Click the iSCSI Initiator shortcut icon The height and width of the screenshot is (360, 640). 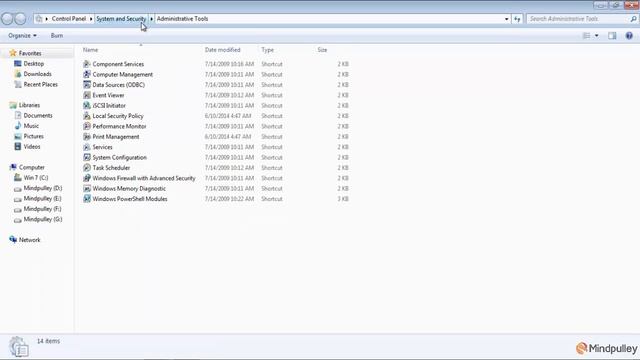pos(87,105)
